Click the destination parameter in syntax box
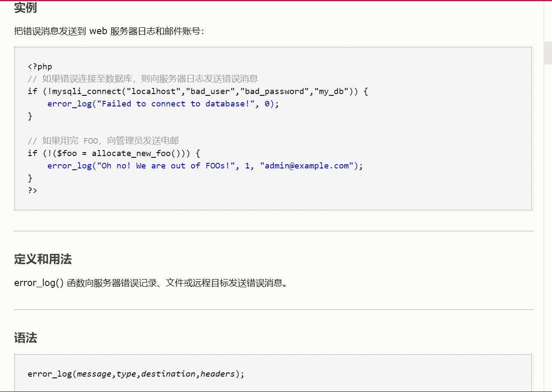This screenshot has height=392, width=552. pyautogui.click(x=169, y=374)
